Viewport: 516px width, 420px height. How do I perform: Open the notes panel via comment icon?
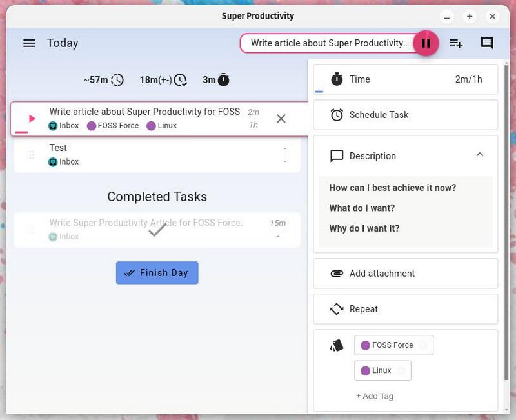coord(486,43)
